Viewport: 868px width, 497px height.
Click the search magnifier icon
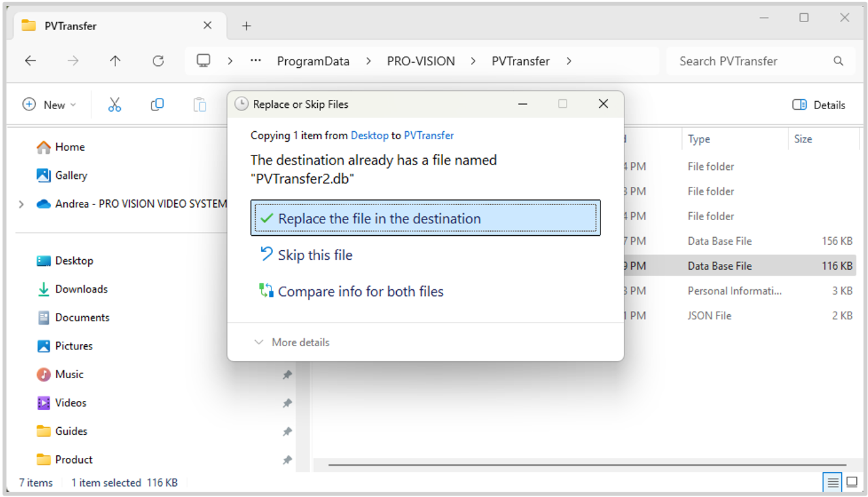click(839, 61)
